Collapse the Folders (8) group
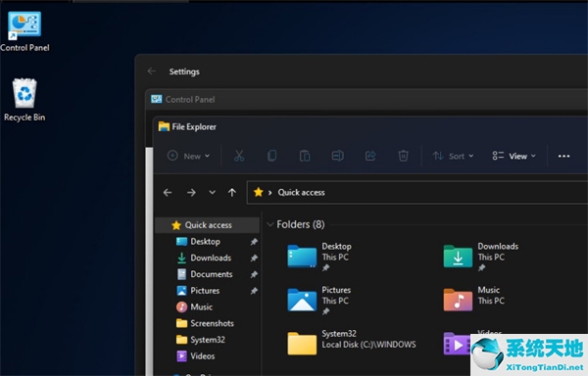Image resolution: width=588 pixels, height=376 pixels. pyautogui.click(x=270, y=224)
